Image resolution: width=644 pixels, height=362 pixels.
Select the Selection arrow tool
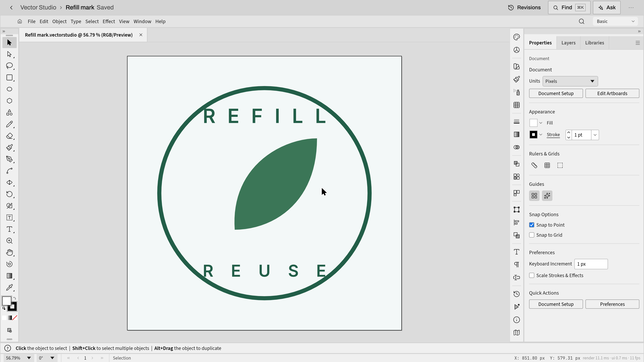(9, 42)
